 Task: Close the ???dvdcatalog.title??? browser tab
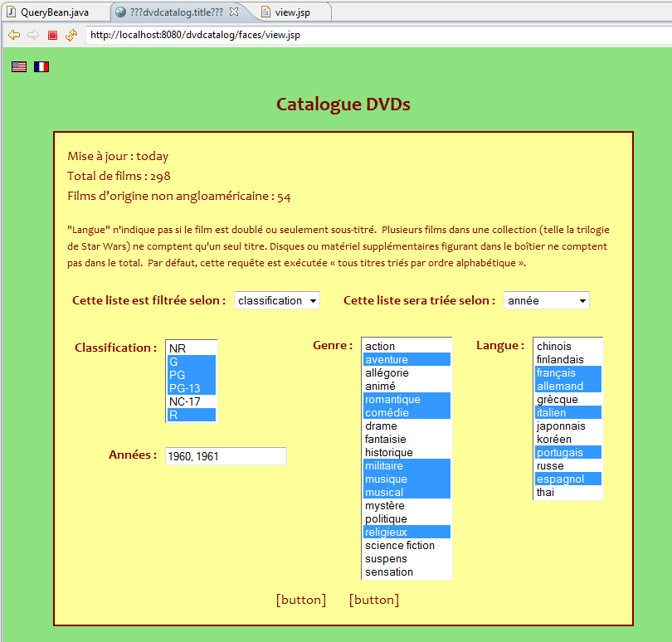[x=234, y=12]
